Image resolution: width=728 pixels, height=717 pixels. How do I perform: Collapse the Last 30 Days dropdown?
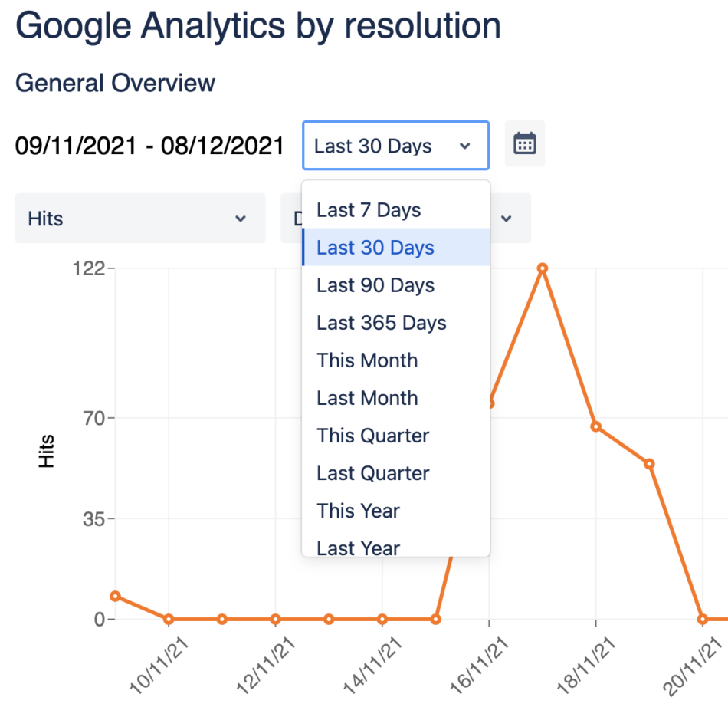395,146
